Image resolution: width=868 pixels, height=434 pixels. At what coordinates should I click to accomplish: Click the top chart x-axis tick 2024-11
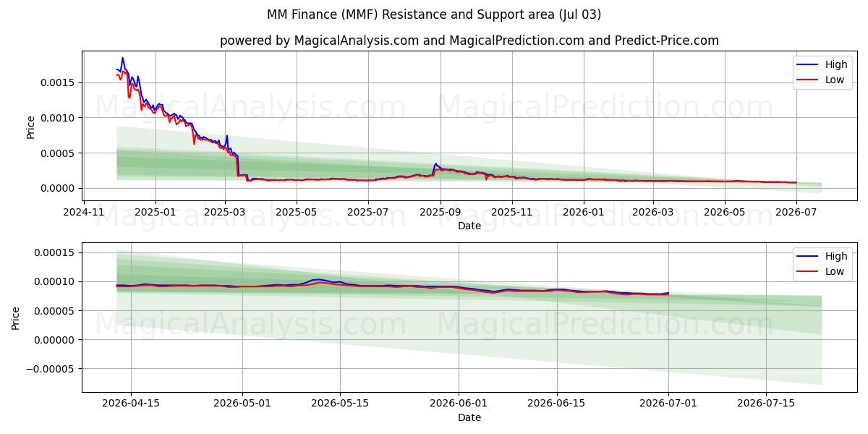tap(85, 213)
